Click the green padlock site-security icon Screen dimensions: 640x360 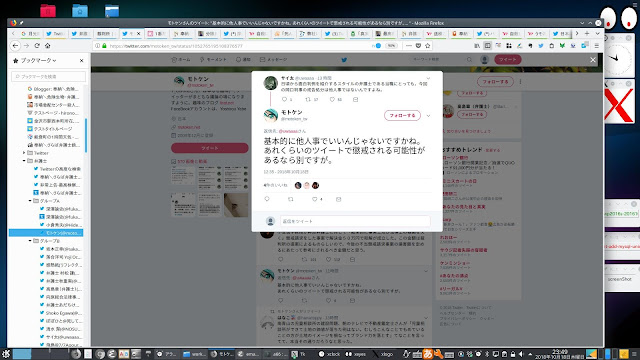pos(104,46)
